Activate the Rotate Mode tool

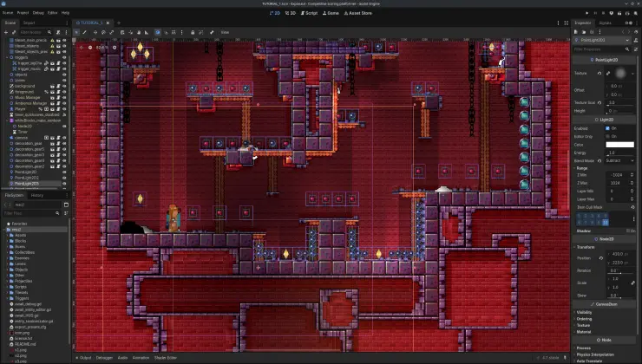click(103, 32)
